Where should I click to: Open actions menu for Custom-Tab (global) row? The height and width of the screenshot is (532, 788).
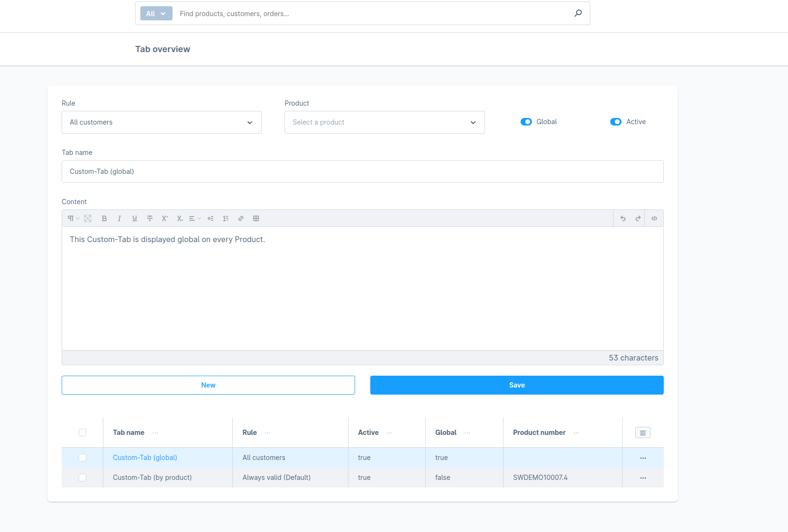(x=643, y=458)
